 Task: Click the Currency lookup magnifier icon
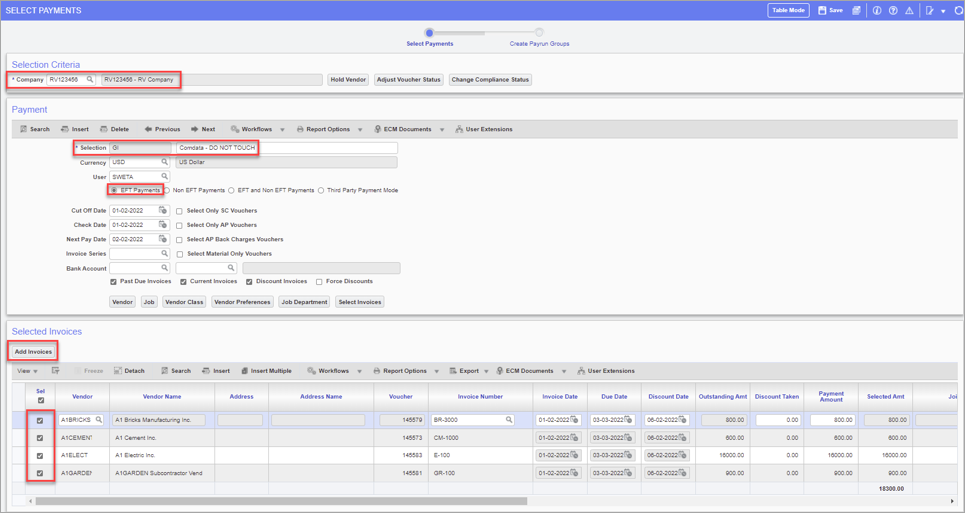(164, 162)
